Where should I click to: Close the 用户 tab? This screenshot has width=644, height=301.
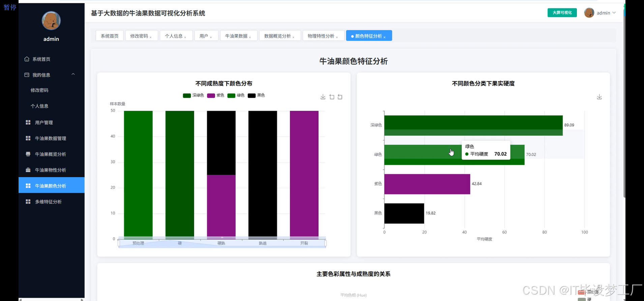pyautogui.click(x=211, y=37)
